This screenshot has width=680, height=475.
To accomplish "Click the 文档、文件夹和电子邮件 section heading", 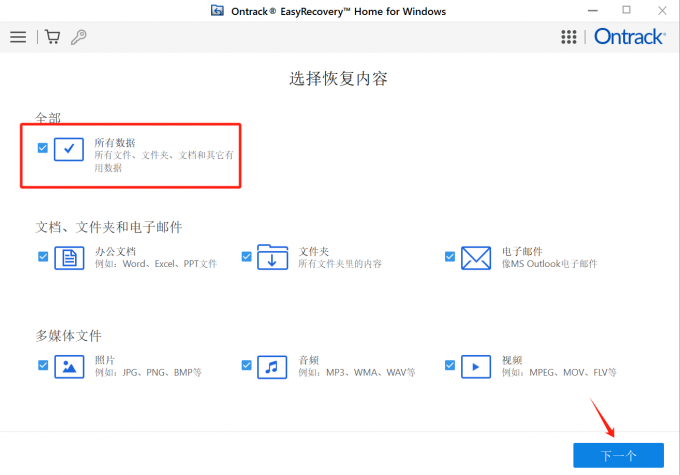I will [108, 227].
